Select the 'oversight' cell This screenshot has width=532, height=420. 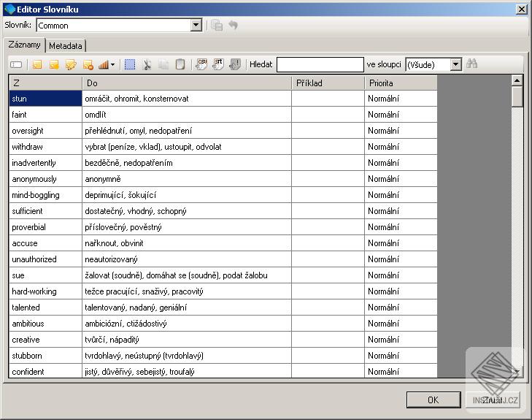[x=45, y=131]
